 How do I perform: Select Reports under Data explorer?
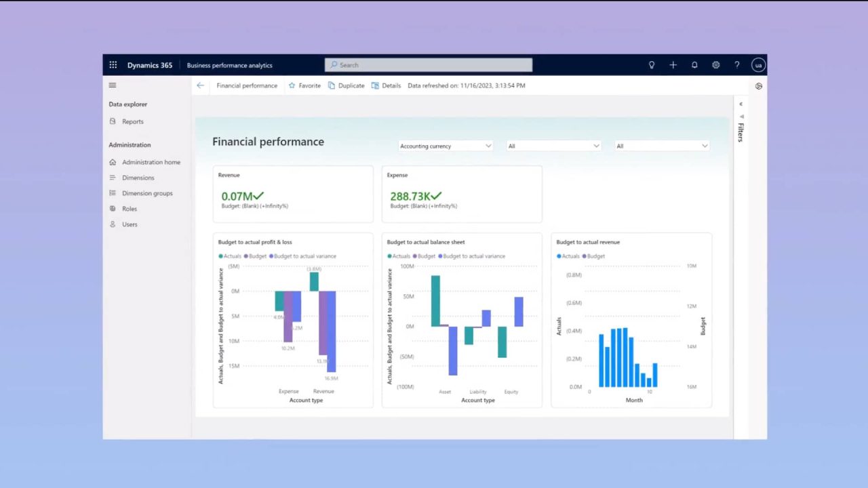[132, 121]
